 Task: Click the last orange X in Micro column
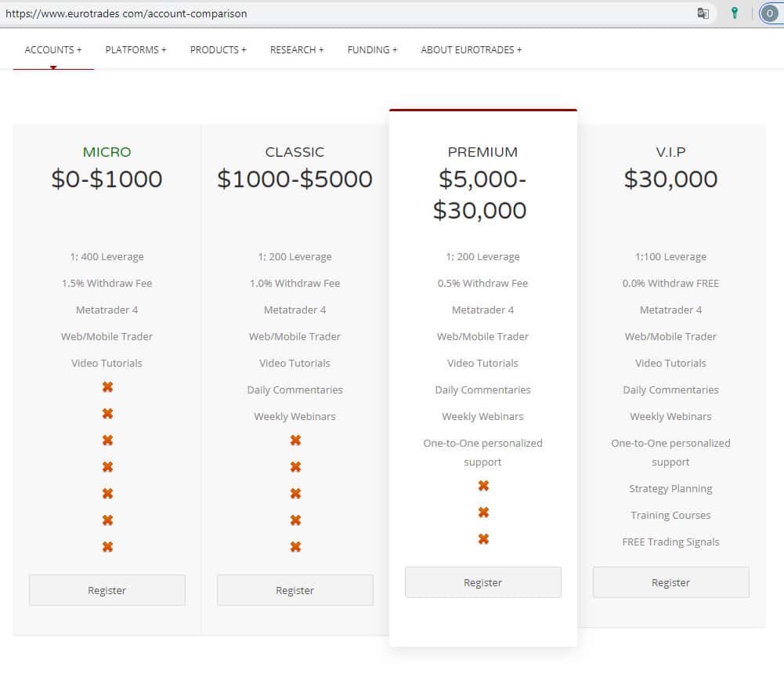click(107, 547)
